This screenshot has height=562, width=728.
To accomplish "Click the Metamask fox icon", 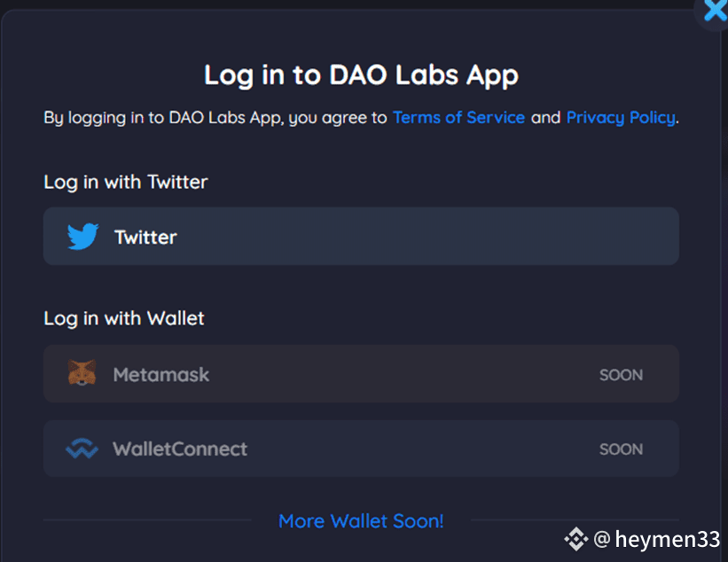I will 82,372.
